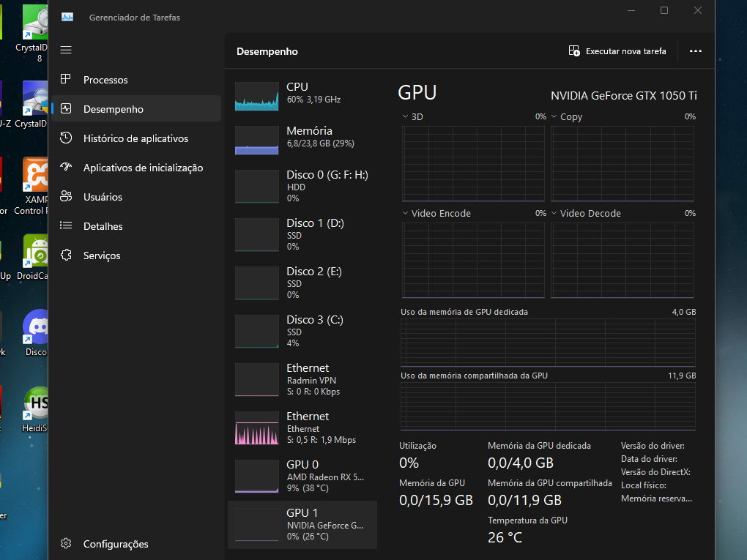Click the Desempenho sidebar icon
Viewport: 747px width, 560px height.
66,108
